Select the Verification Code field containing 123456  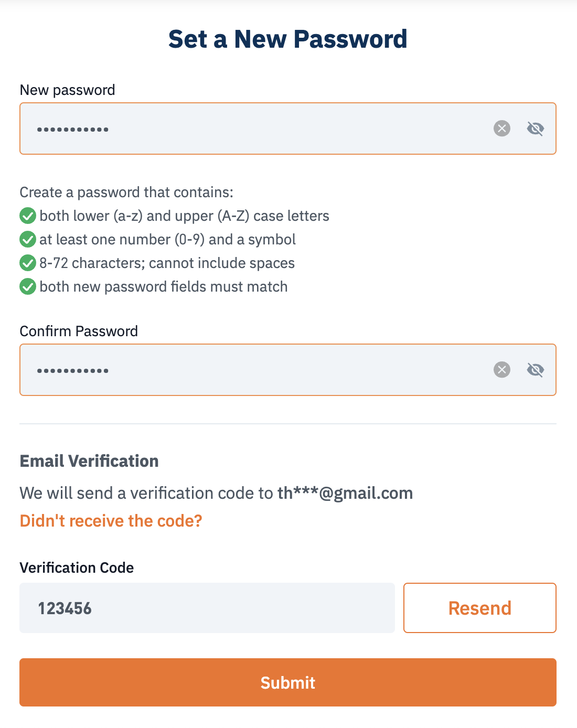[207, 608]
